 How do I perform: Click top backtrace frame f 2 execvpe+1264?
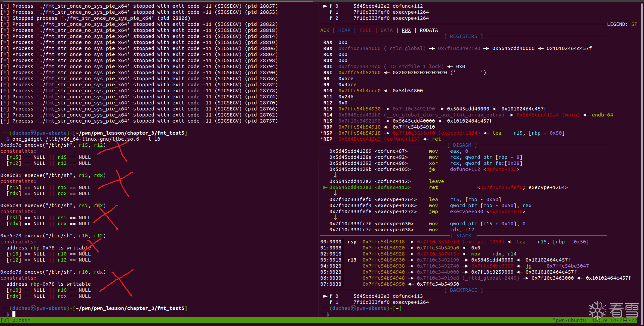379,18
